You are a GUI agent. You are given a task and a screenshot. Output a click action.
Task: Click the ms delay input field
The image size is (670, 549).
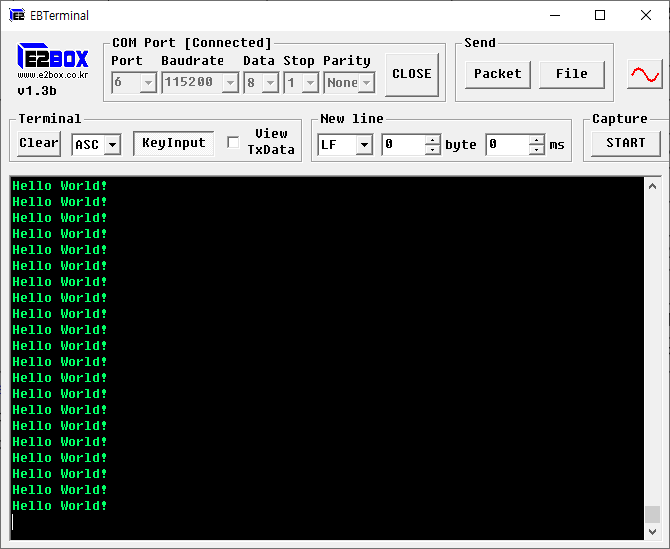(508, 145)
